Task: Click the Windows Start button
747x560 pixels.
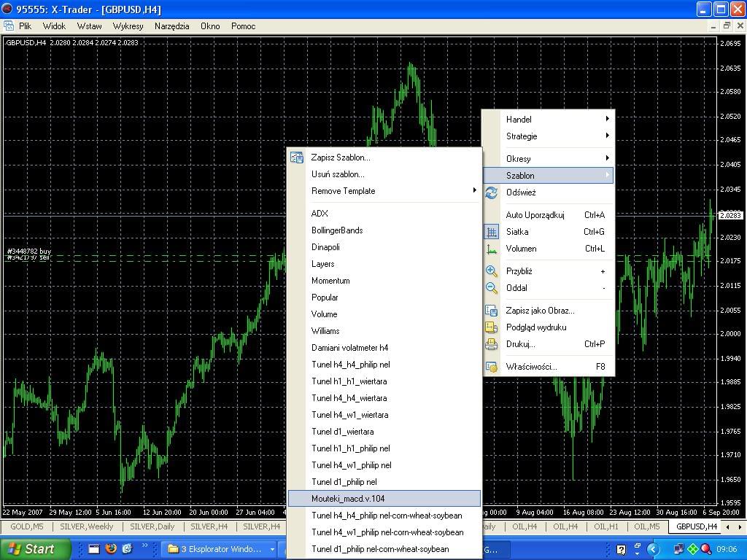Action: (35, 549)
